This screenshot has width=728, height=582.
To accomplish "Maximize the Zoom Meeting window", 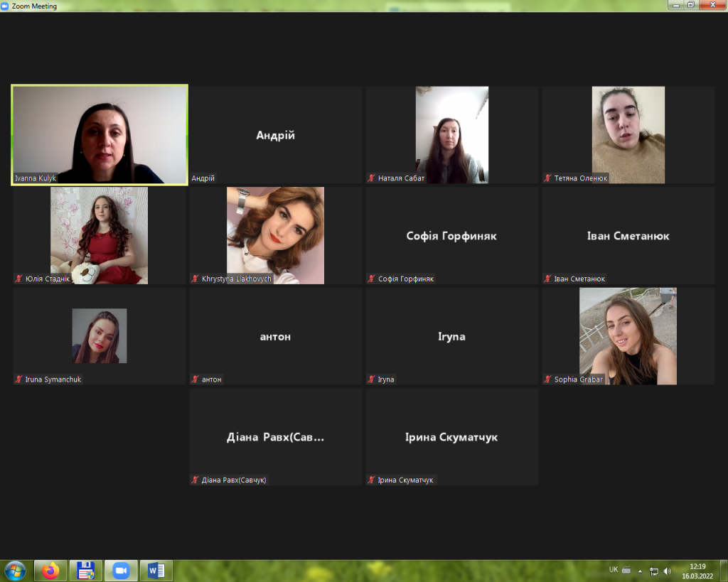I will [690, 5].
